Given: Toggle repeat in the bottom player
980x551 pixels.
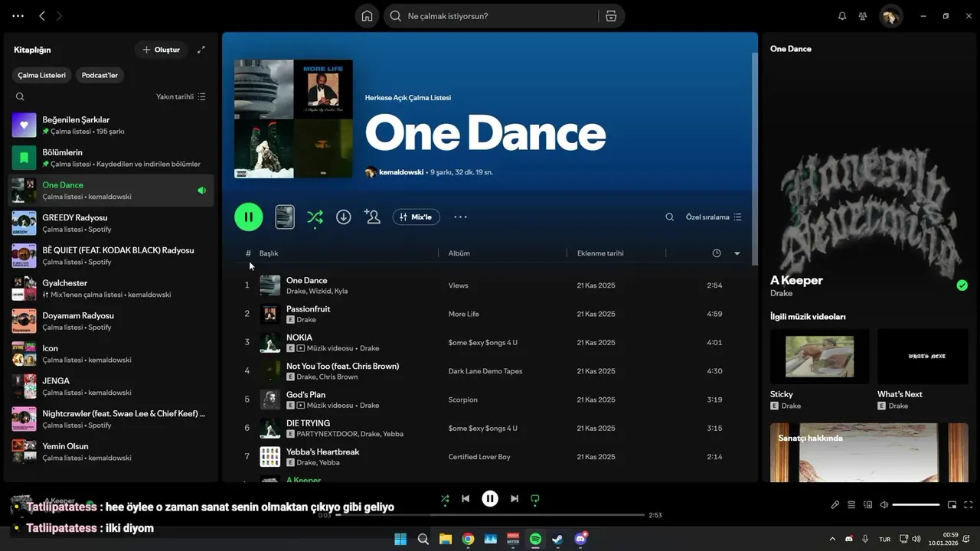Looking at the screenshot, I should 535,499.
